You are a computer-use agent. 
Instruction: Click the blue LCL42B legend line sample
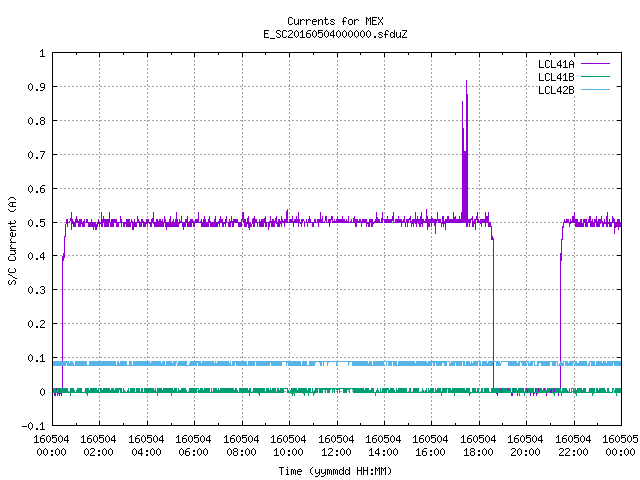pos(595,90)
